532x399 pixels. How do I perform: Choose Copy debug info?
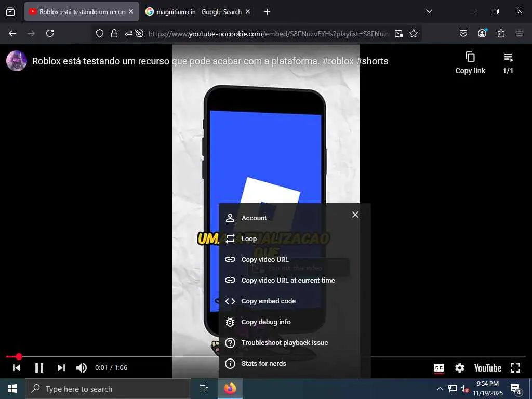tap(295, 322)
